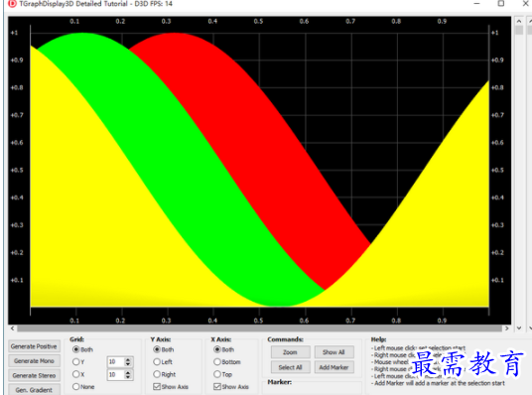Select Grid Y radio option
The height and width of the screenshot is (395, 532).
click(x=78, y=362)
